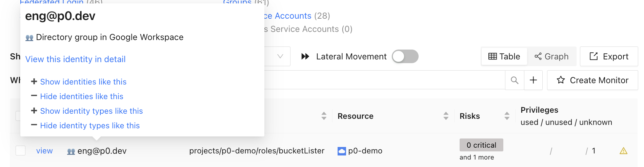Image resolution: width=644 pixels, height=167 pixels.
Task: Select 'Show identities like this'
Action: [x=83, y=82]
